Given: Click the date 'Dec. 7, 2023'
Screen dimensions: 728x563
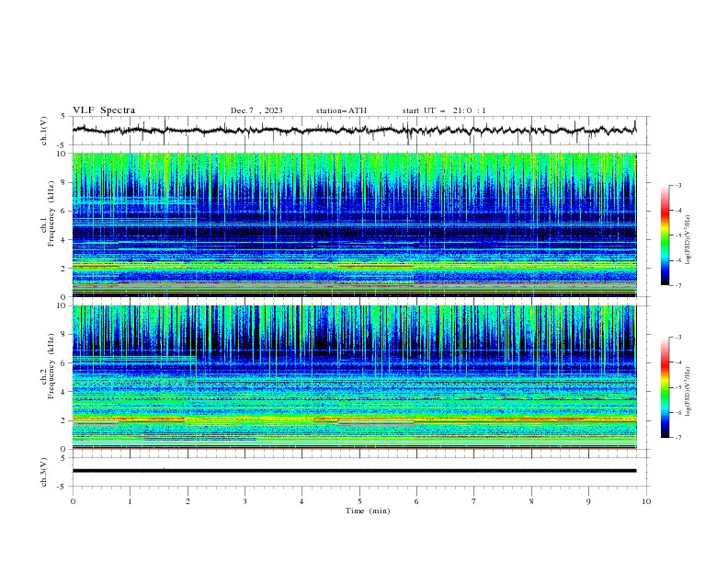Looking at the screenshot, I should click(x=256, y=110).
